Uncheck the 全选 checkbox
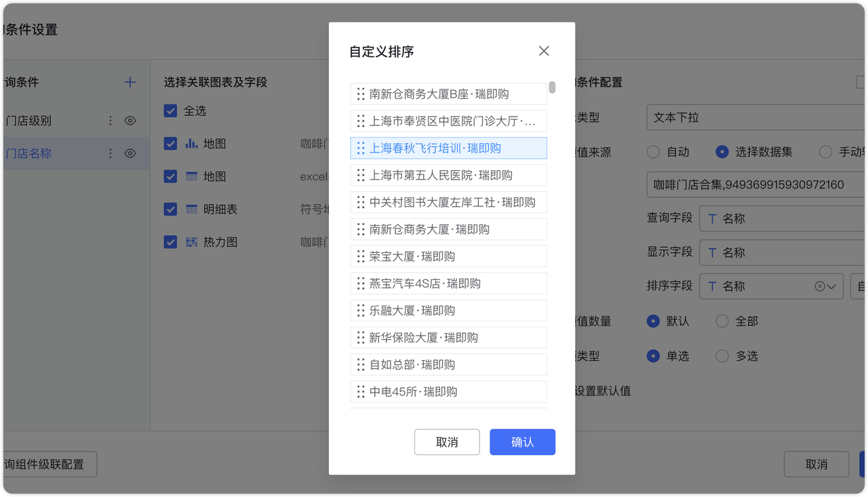 (x=170, y=111)
